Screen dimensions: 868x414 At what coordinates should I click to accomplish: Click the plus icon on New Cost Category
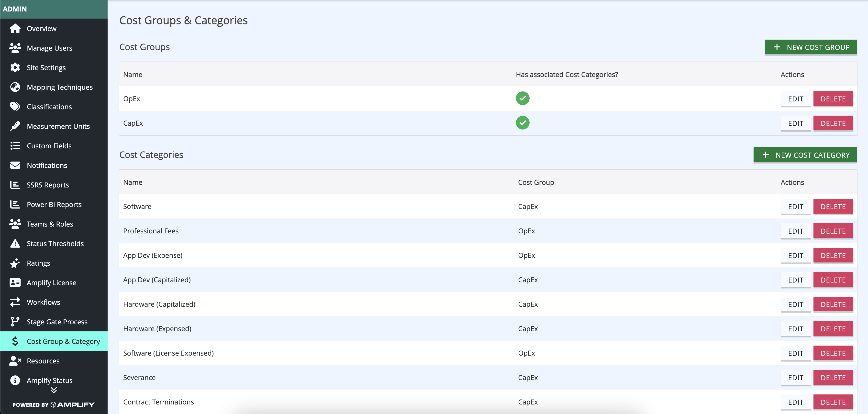[x=766, y=155]
